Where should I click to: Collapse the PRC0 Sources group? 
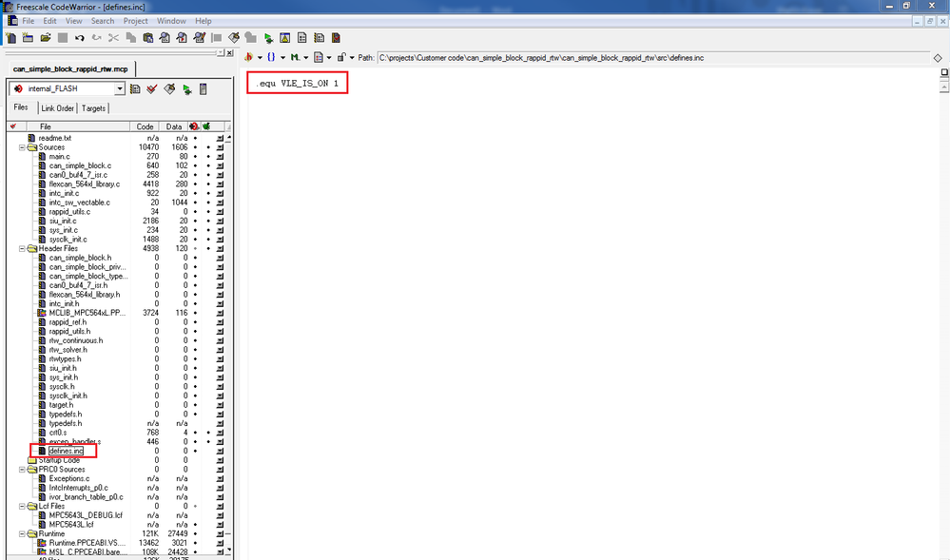[x=23, y=469]
